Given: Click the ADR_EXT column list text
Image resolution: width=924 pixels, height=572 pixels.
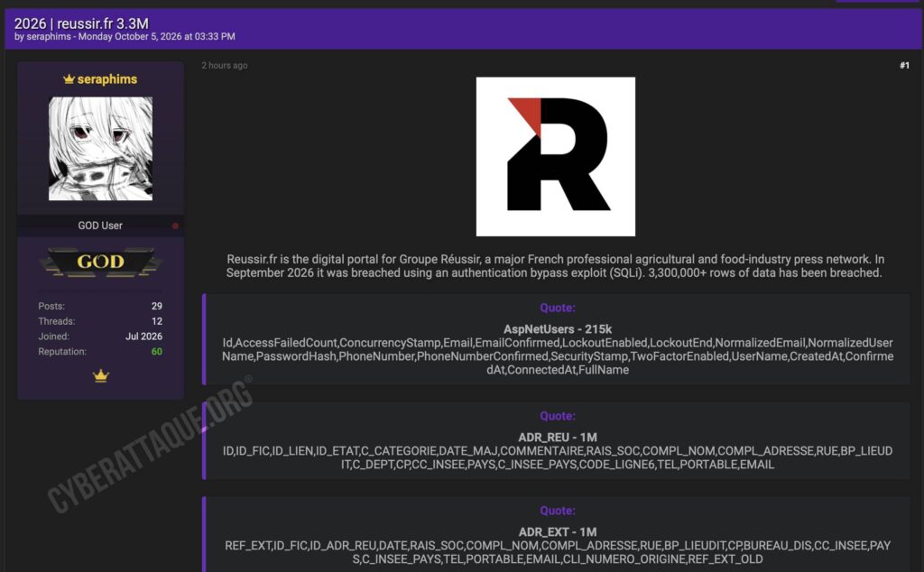Looking at the screenshot, I should pyautogui.click(x=558, y=552).
